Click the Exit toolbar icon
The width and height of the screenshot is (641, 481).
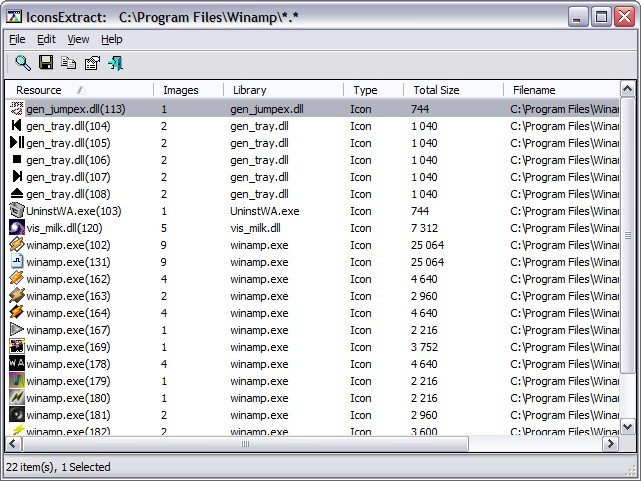pos(115,63)
